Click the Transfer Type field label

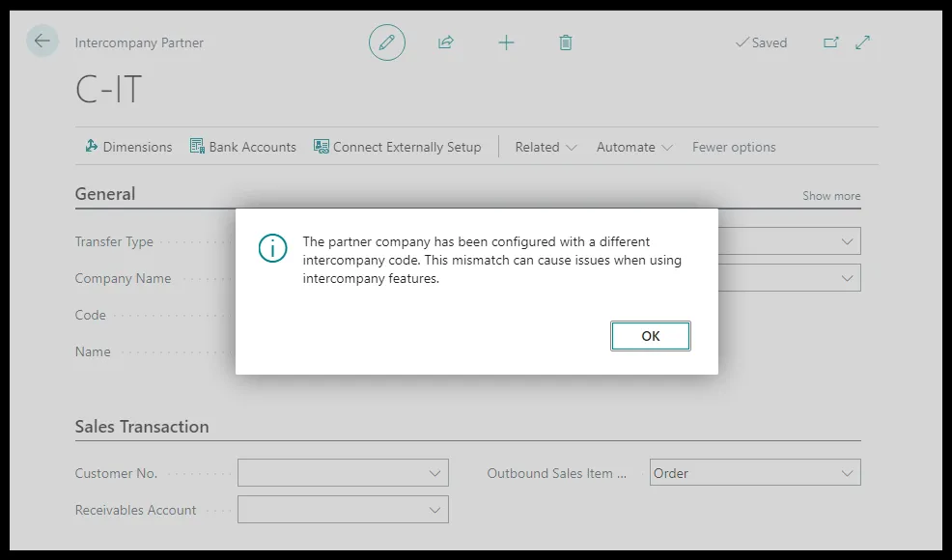coord(114,241)
